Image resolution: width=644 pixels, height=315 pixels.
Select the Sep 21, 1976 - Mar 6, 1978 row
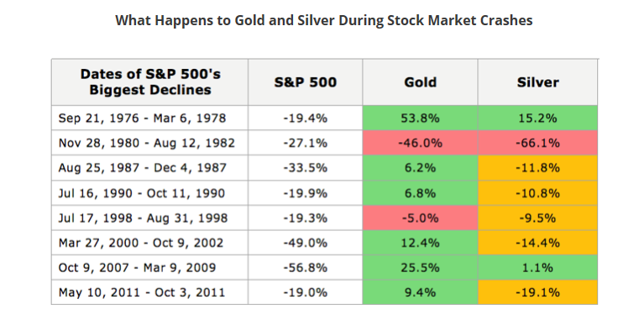(324, 118)
